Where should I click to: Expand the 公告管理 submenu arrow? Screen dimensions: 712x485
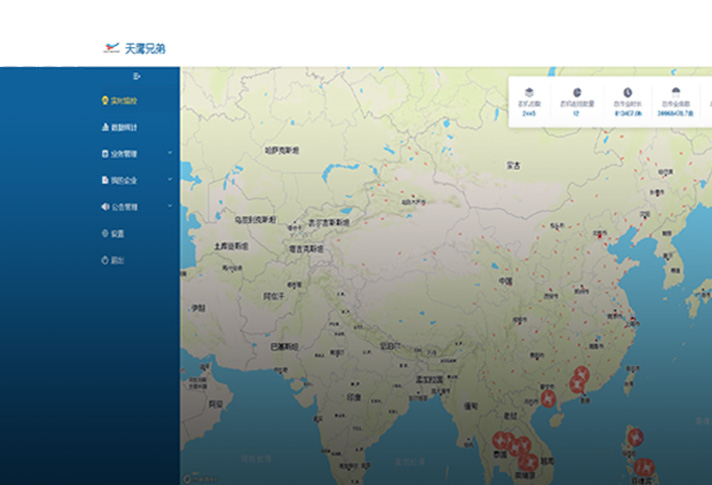click(x=170, y=206)
